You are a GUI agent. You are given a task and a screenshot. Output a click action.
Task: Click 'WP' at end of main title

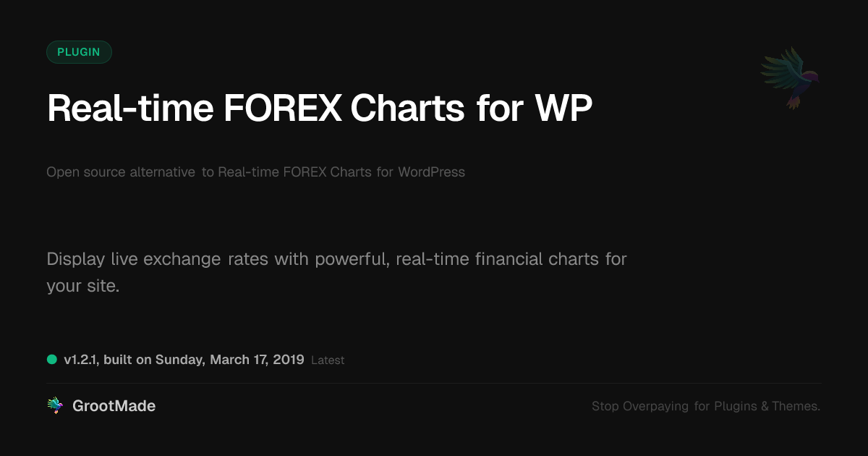pyautogui.click(x=563, y=109)
